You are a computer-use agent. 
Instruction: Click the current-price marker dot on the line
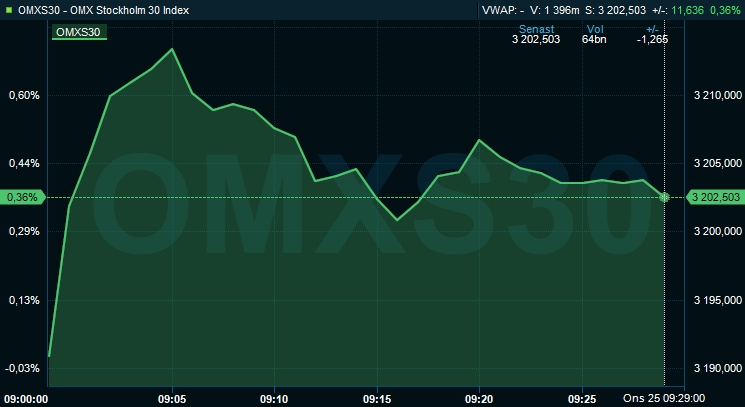(x=665, y=197)
